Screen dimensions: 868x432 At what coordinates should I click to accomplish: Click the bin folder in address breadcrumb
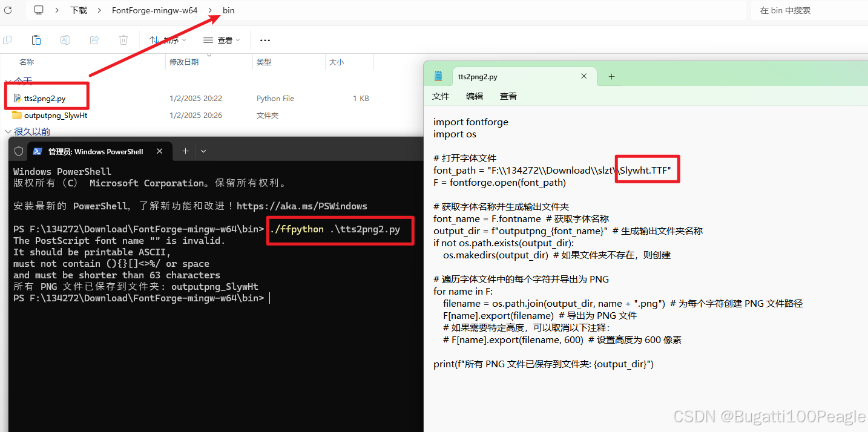[x=228, y=10]
